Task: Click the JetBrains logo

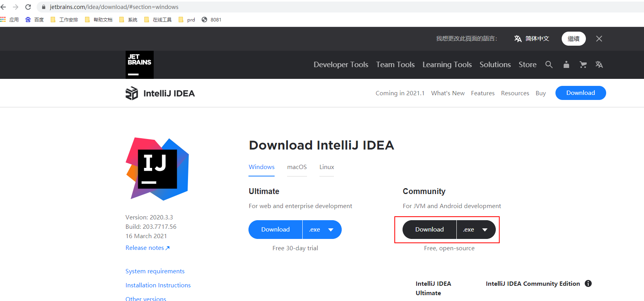Action: coord(140,65)
